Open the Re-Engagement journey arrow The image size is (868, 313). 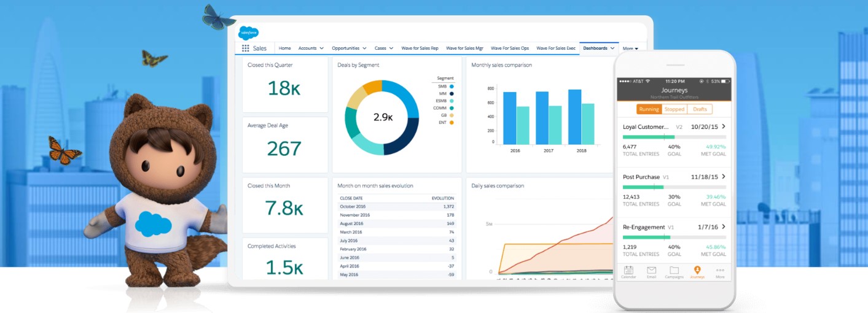(724, 226)
